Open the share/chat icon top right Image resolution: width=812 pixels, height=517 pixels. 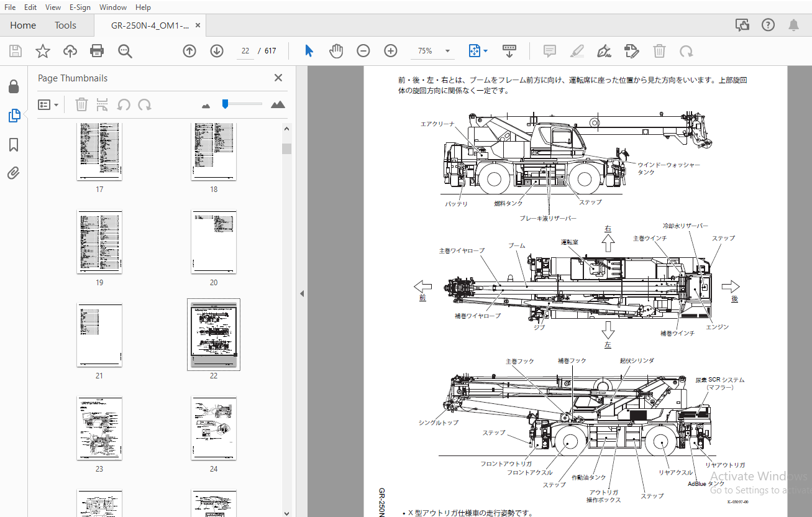[742, 25]
